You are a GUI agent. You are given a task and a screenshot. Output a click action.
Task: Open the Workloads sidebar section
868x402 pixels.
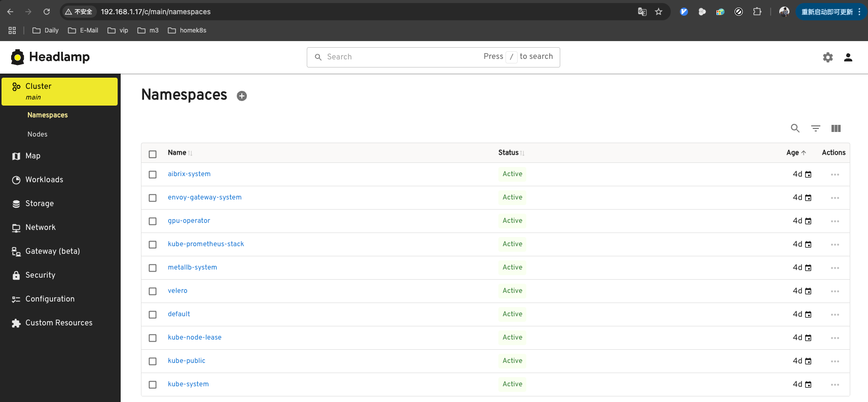pyautogui.click(x=44, y=180)
